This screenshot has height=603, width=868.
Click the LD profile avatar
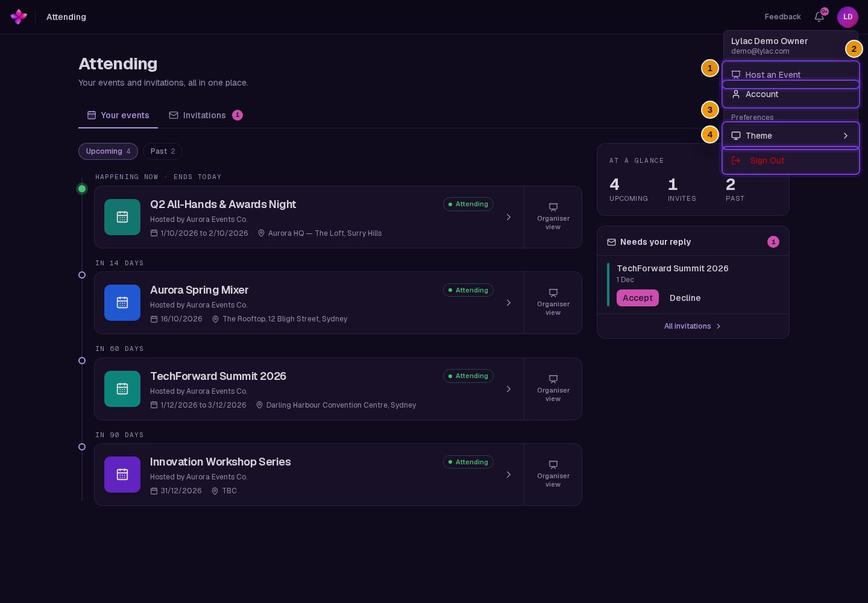pyautogui.click(x=848, y=17)
